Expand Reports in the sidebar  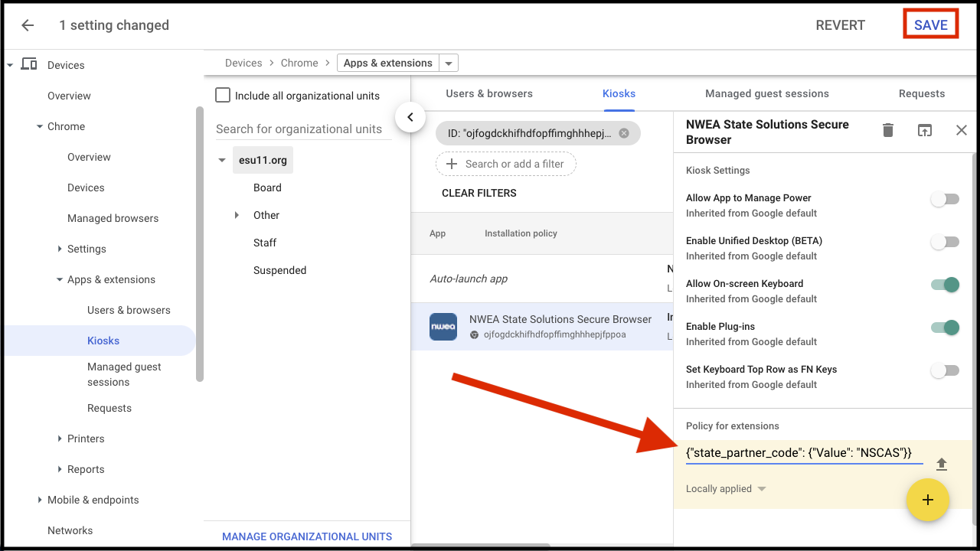coord(60,469)
